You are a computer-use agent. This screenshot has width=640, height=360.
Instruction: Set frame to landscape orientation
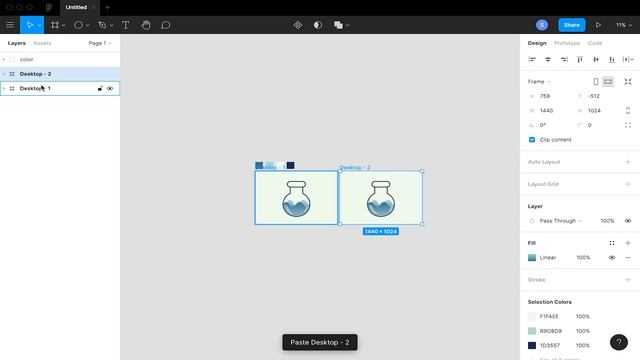pyautogui.click(x=608, y=82)
